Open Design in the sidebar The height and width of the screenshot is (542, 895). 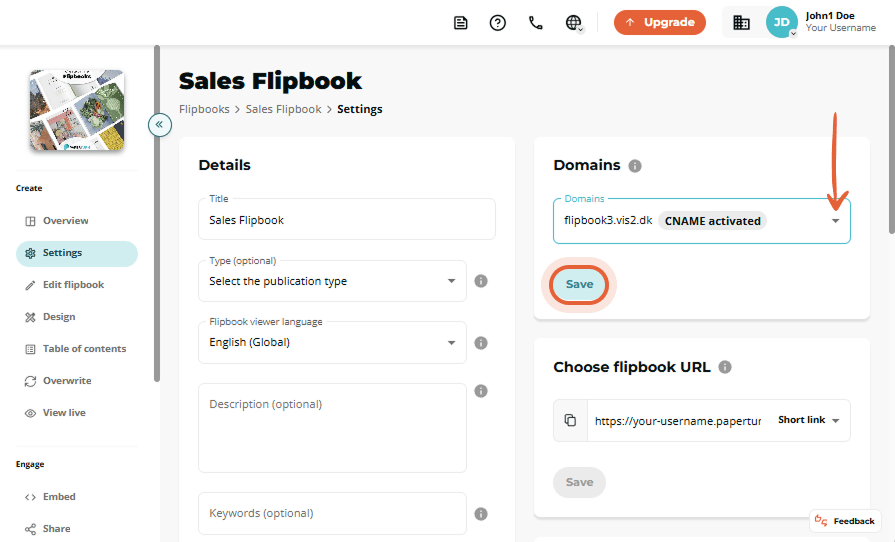pos(76,317)
